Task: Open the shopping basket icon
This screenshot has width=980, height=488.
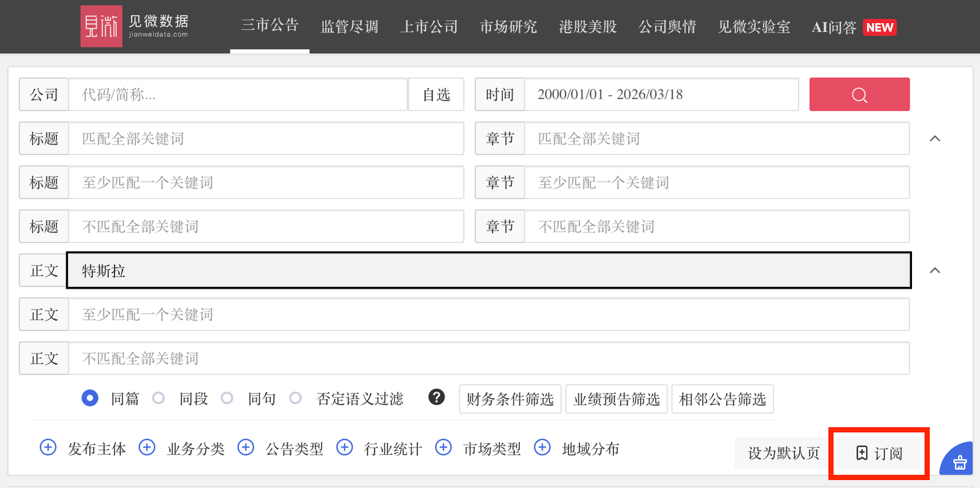Action: click(960, 462)
